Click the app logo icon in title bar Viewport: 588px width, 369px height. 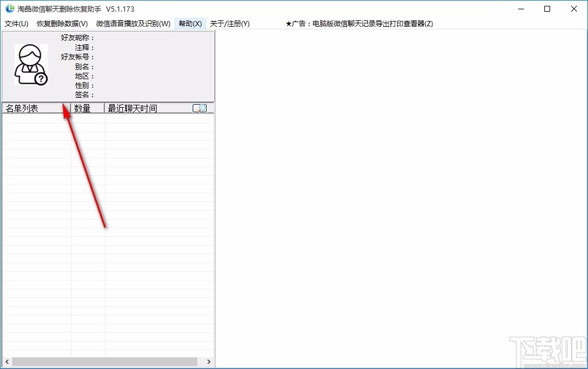tap(10, 9)
